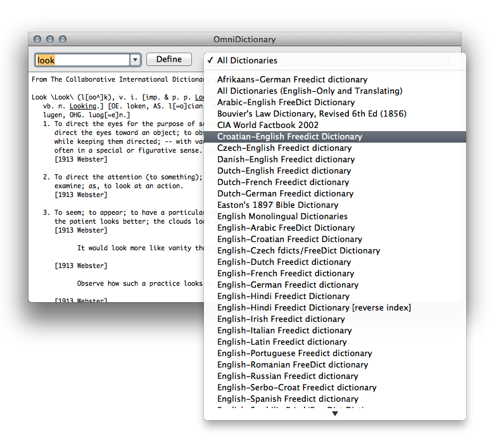This screenshot has width=494, height=448.
Task: Pick CIA World Factbook 2002
Action: pyautogui.click(x=268, y=125)
